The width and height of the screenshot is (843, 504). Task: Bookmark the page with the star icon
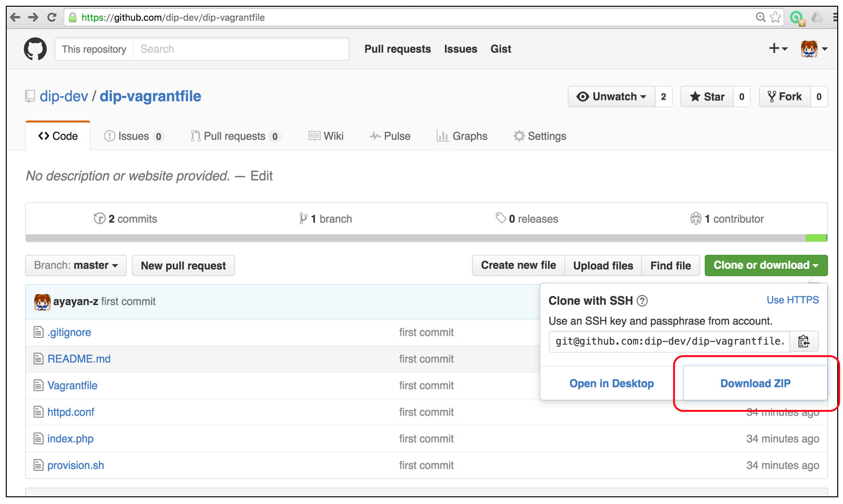775,17
